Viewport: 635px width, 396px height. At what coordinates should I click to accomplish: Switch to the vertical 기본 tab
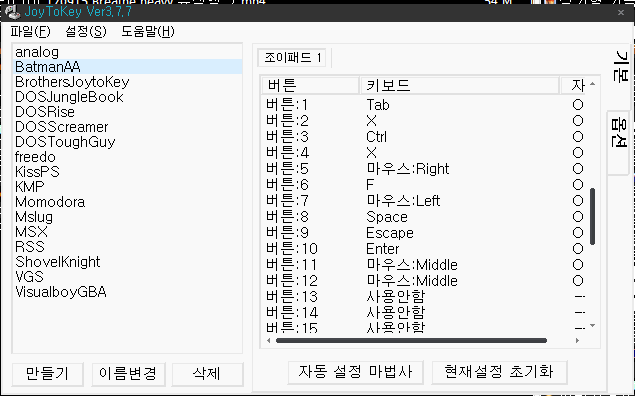(621, 66)
